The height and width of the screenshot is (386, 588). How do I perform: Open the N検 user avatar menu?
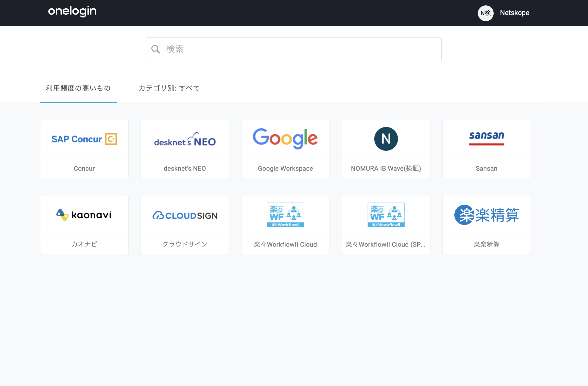point(485,13)
